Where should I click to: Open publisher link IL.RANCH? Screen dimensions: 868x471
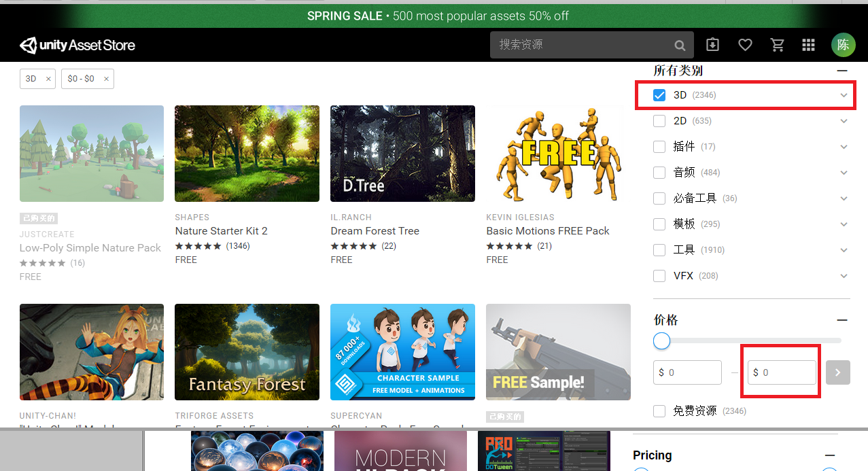351,217
